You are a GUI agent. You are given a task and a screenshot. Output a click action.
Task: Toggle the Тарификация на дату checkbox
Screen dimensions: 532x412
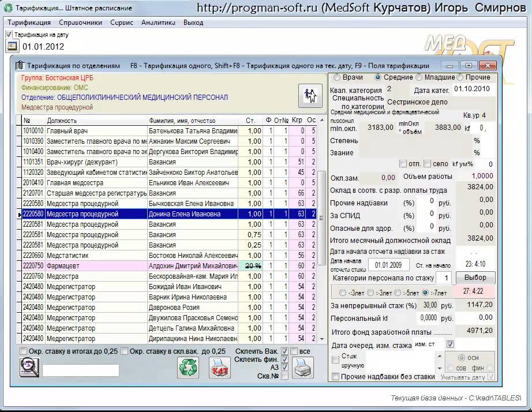[9, 34]
